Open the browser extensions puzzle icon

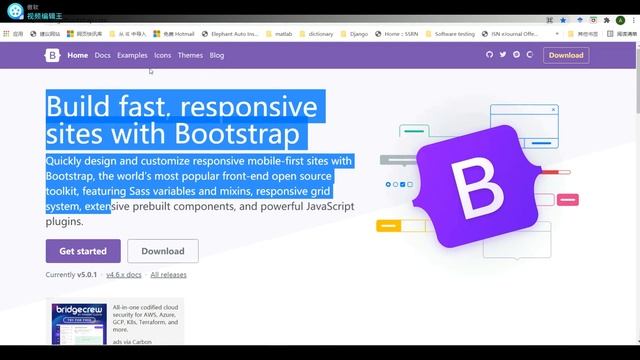click(607, 20)
